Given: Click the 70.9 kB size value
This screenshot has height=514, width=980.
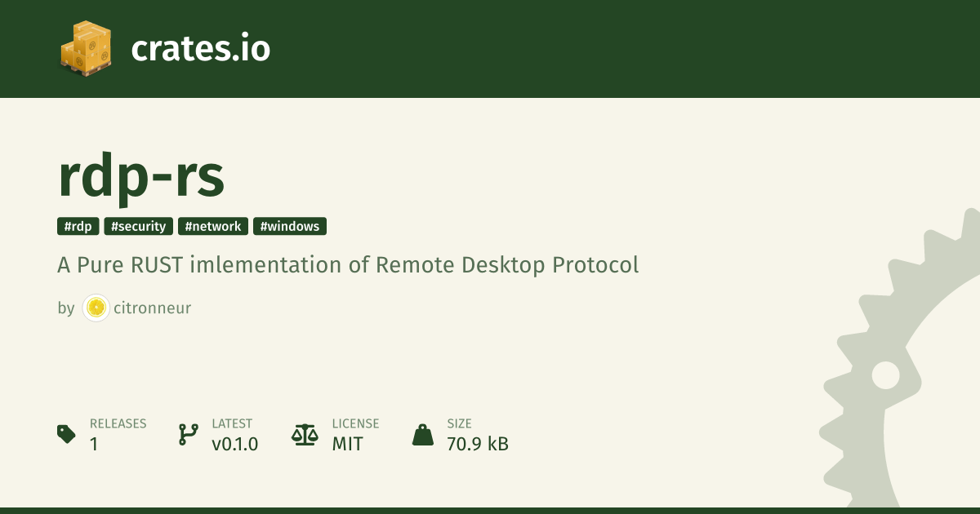Looking at the screenshot, I should (478, 444).
